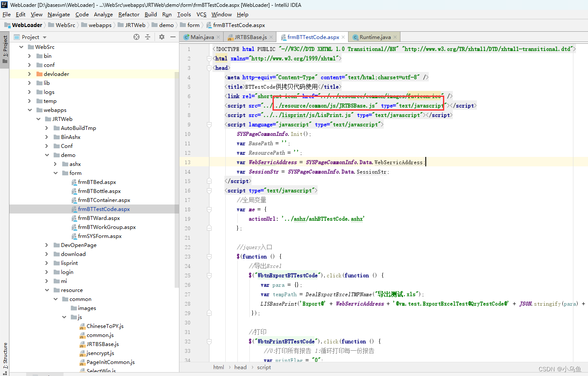The height and width of the screenshot is (376, 588).
Task: Select ChineseToPY.js in tree
Action: 105,326
